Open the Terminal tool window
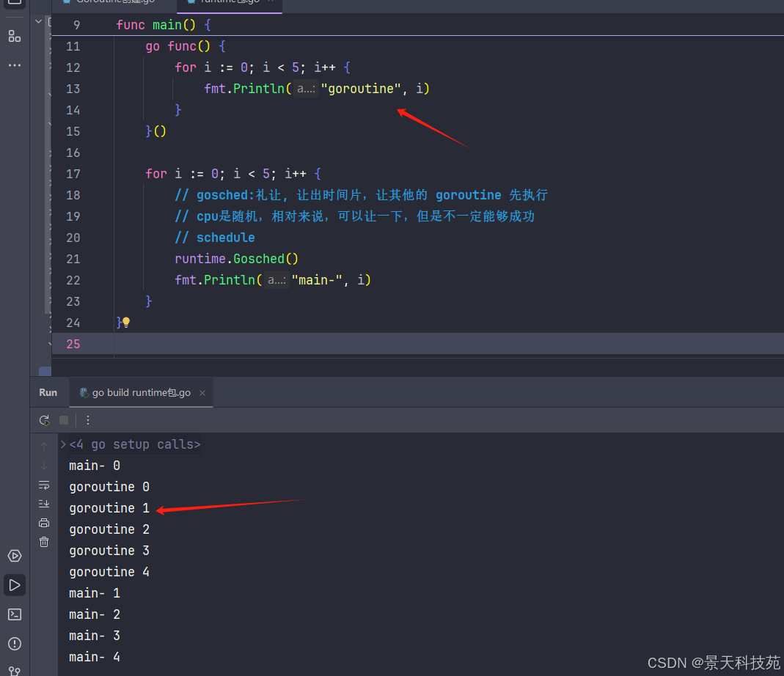 click(14, 614)
